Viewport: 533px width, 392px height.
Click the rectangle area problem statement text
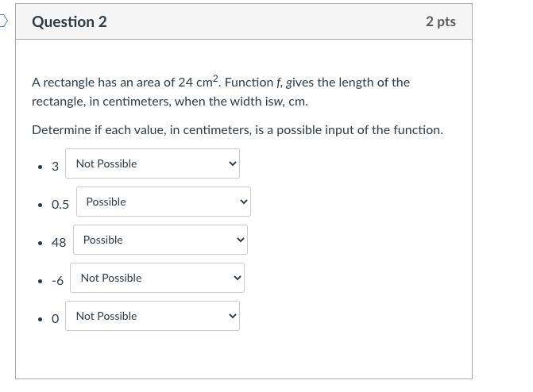point(221,91)
